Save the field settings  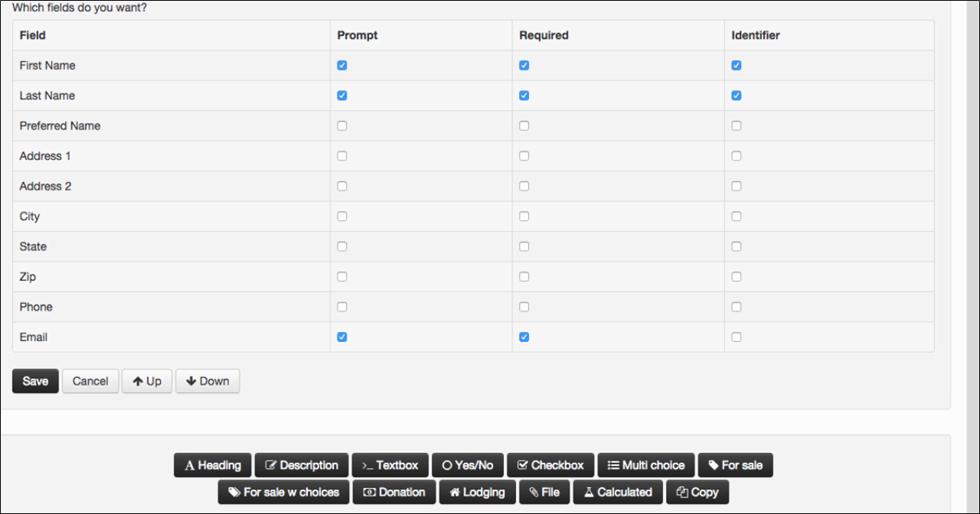tap(34, 381)
